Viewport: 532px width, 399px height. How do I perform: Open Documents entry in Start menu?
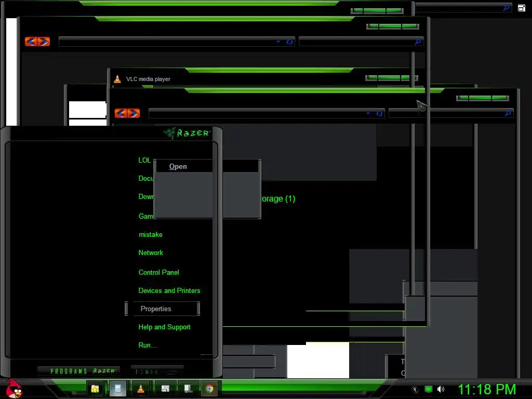click(x=146, y=179)
